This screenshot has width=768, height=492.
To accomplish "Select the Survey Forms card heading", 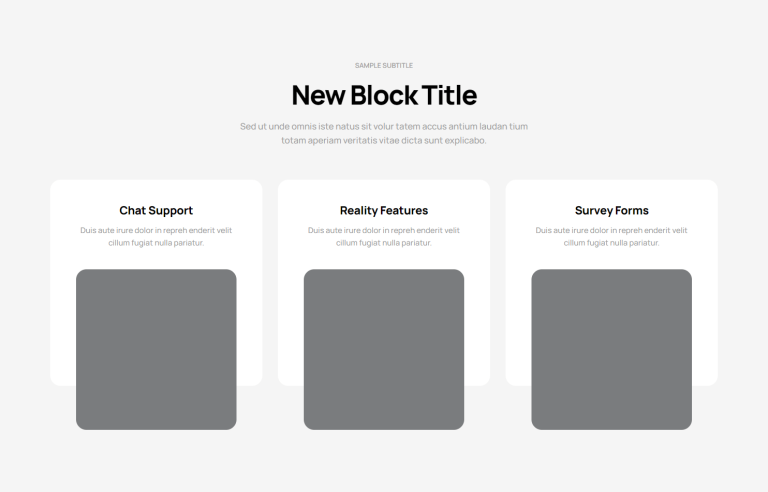I will [612, 210].
